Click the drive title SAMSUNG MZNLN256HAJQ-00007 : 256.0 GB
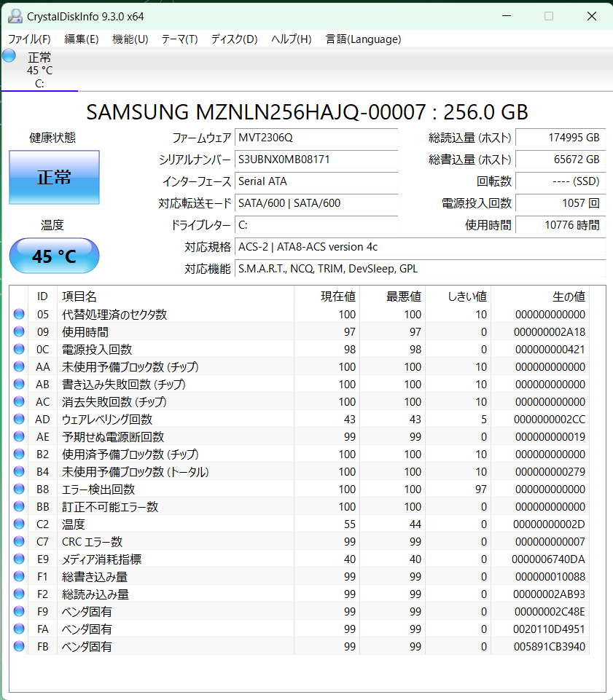 pyautogui.click(x=307, y=112)
